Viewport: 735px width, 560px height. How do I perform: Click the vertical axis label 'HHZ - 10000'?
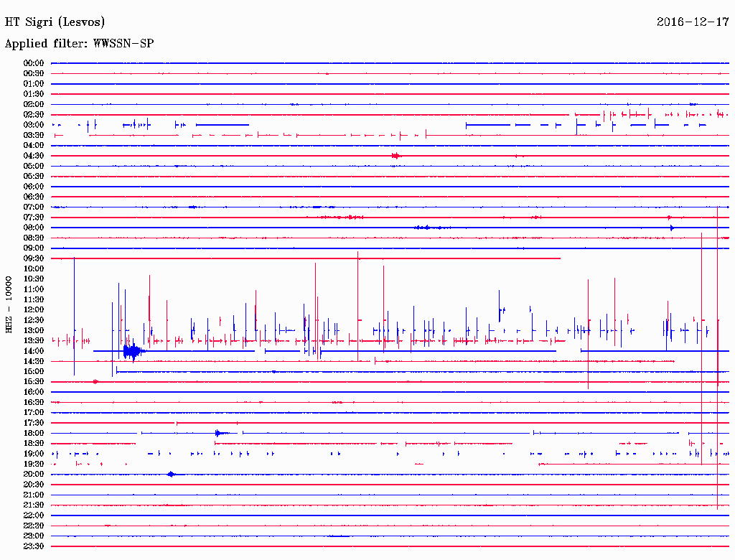coord(9,305)
